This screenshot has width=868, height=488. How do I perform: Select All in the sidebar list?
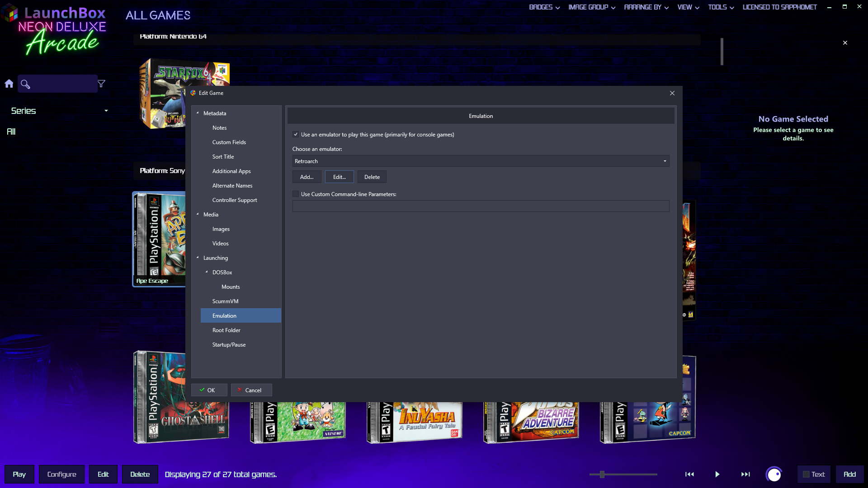[11, 131]
